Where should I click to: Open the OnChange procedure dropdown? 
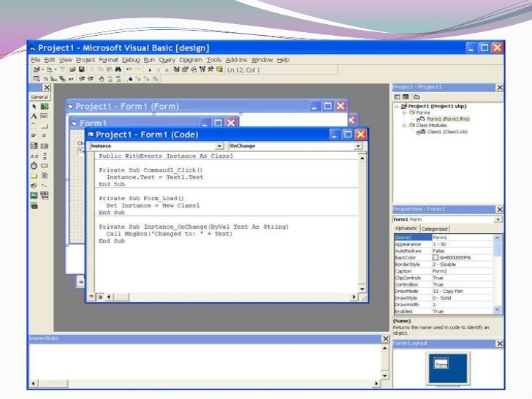click(358, 146)
